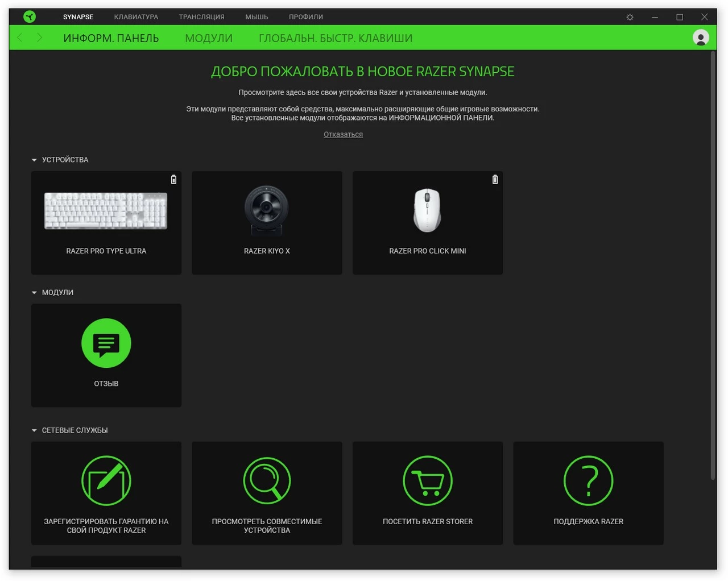
Task: Collapse the СЕТЕВЫЕ СЛУЖБЫ section
Action: pos(34,431)
